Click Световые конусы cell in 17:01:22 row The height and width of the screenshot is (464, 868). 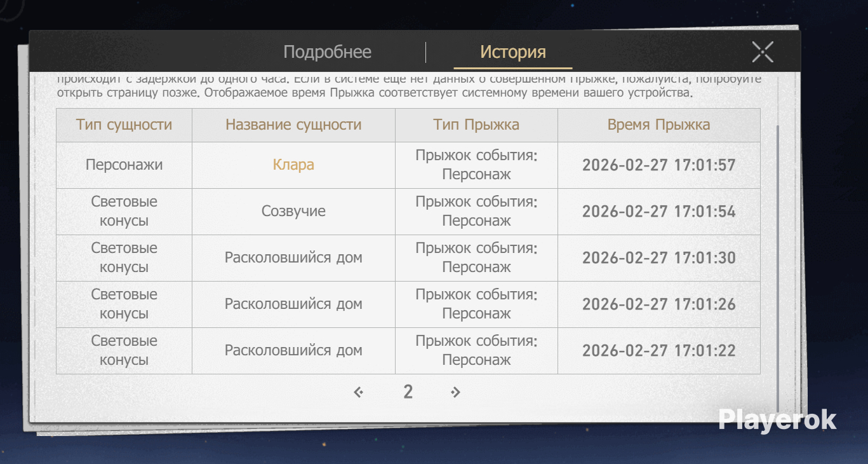click(x=124, y=350)
